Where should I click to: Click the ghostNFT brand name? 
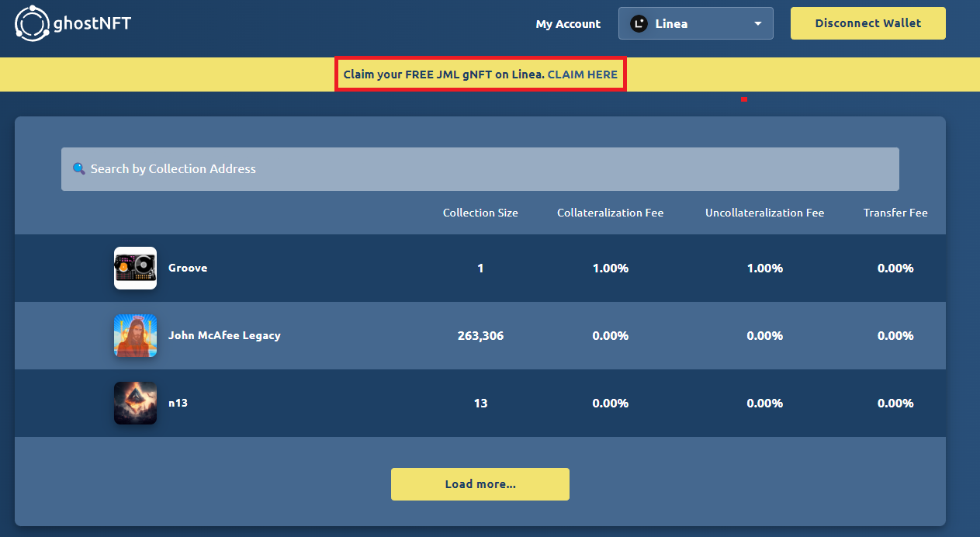[x=92, y=23]
